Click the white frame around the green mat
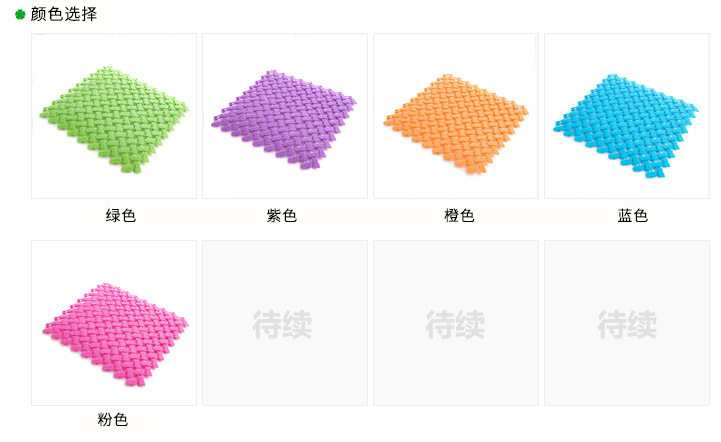721x442 pixels. 114,116
